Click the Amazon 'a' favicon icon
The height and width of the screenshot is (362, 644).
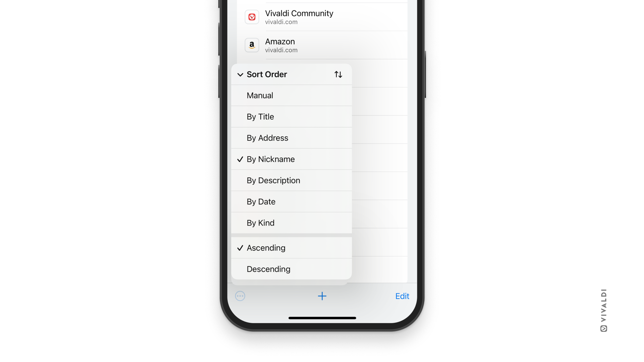(x=252, y=45)
